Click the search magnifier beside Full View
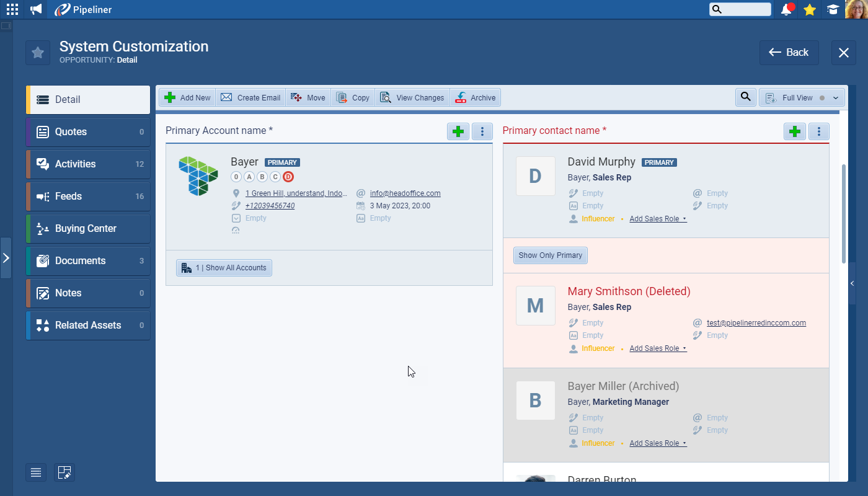The image size is (868, 496). (745, 97)
